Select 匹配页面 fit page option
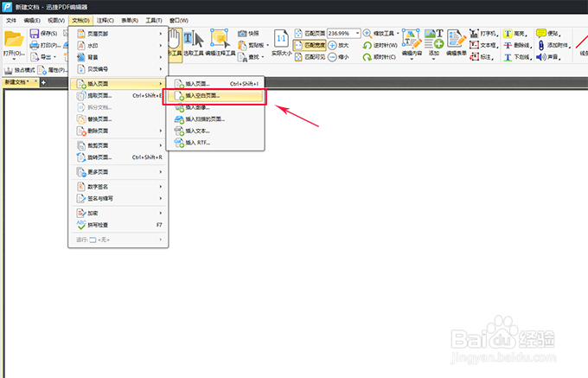 310,34
